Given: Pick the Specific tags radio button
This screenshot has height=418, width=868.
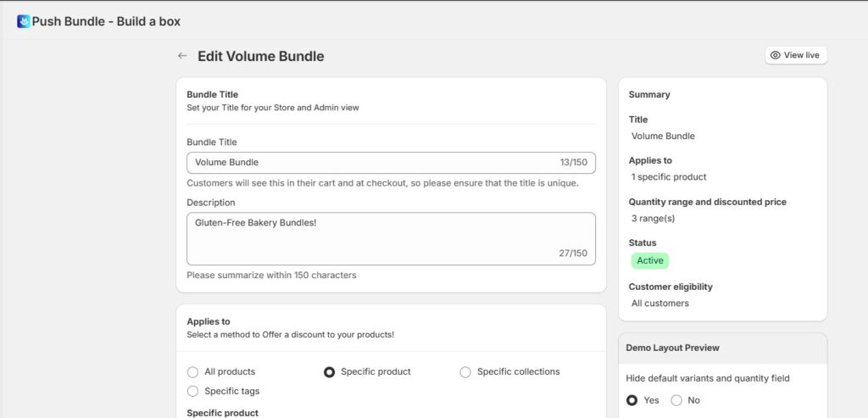Looking at the screenshot, I should (192, 391).
